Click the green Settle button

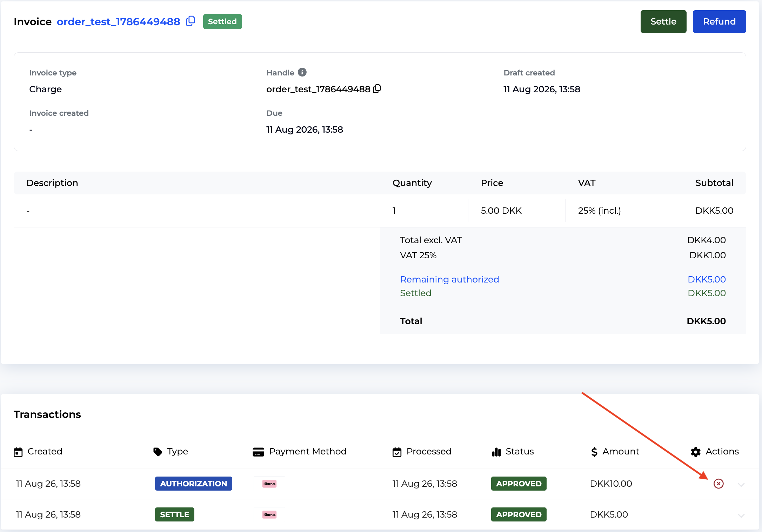[663, 21]
